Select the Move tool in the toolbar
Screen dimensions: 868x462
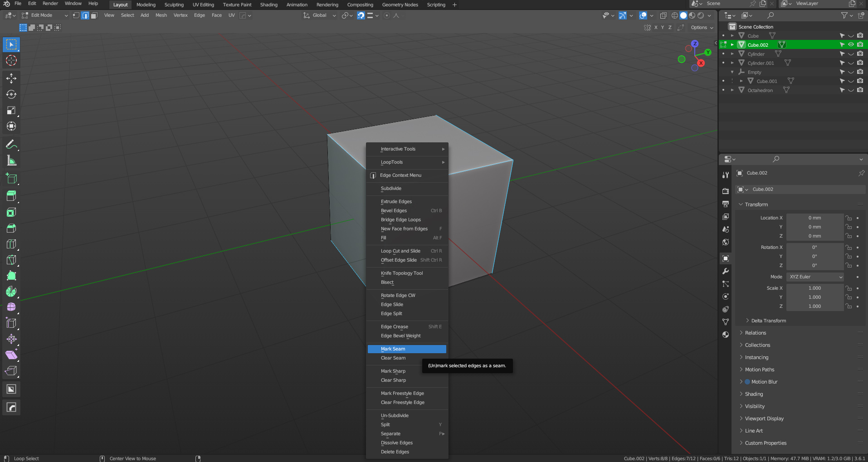(11, 78)
